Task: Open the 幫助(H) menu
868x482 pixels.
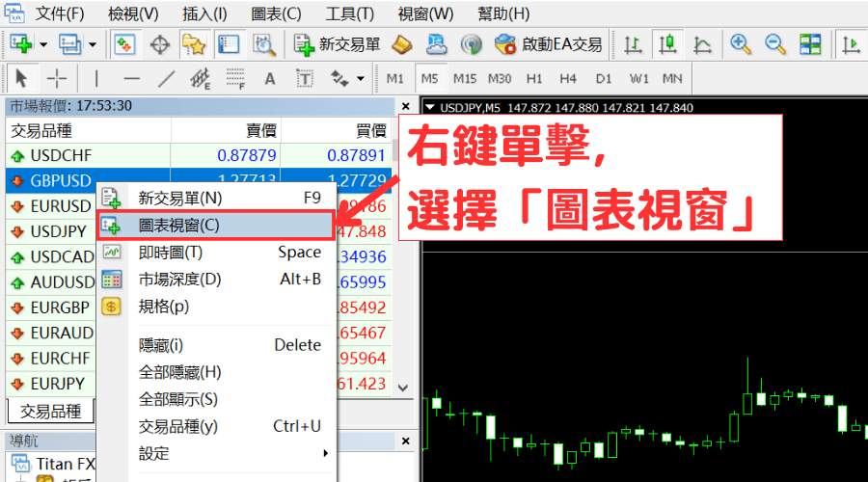Action: coord(503,13)
